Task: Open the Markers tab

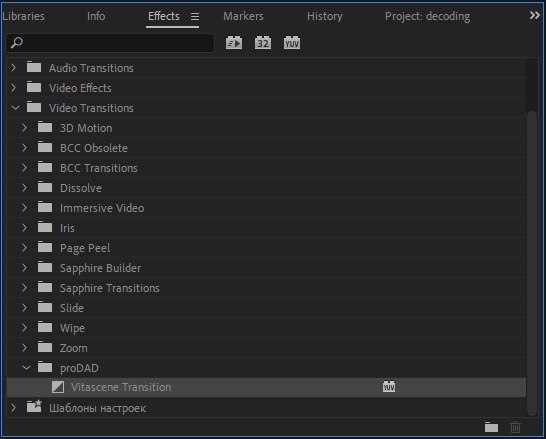Action: pos(243,16)
